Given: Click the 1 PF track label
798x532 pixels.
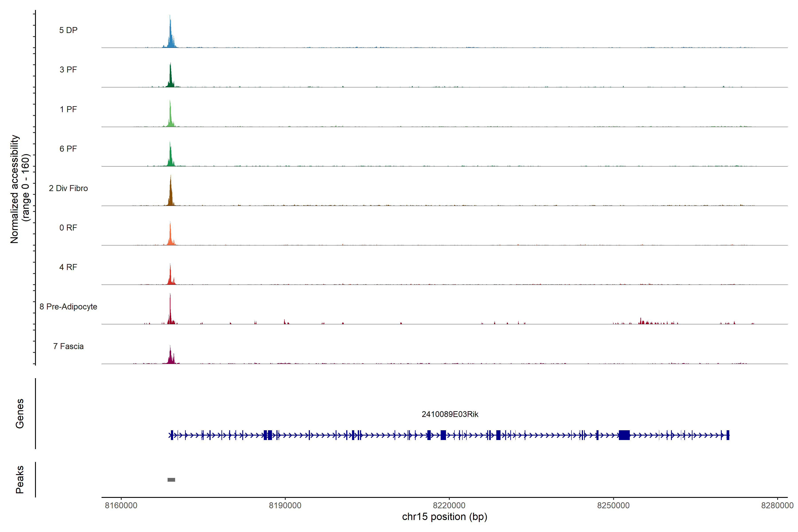Looking at the screenshot, I should [68, 109].
